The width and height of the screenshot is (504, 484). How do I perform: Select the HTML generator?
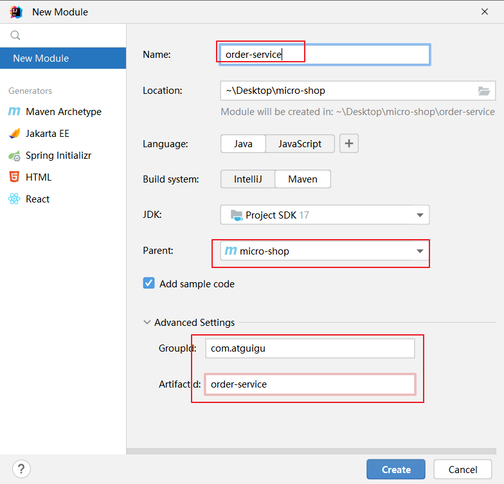point(30,177)
